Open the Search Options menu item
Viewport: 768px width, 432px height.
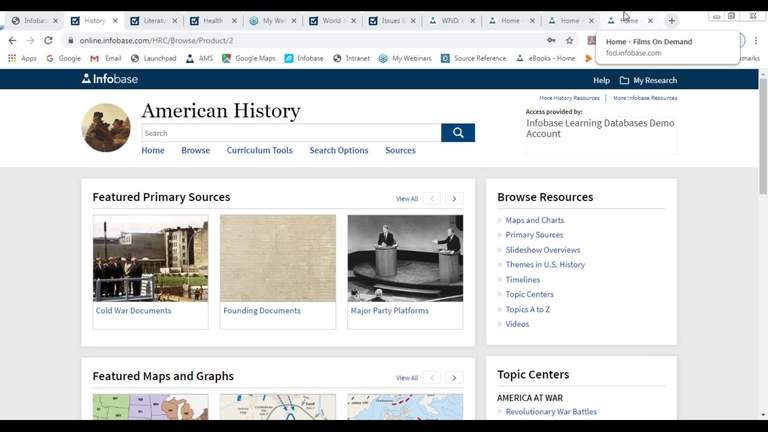(338, 150)
